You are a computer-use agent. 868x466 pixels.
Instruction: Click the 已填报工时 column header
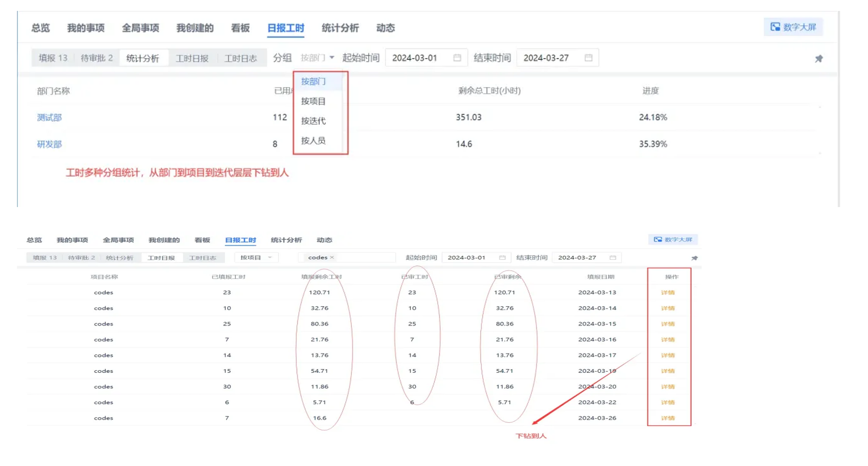(228, 277)
